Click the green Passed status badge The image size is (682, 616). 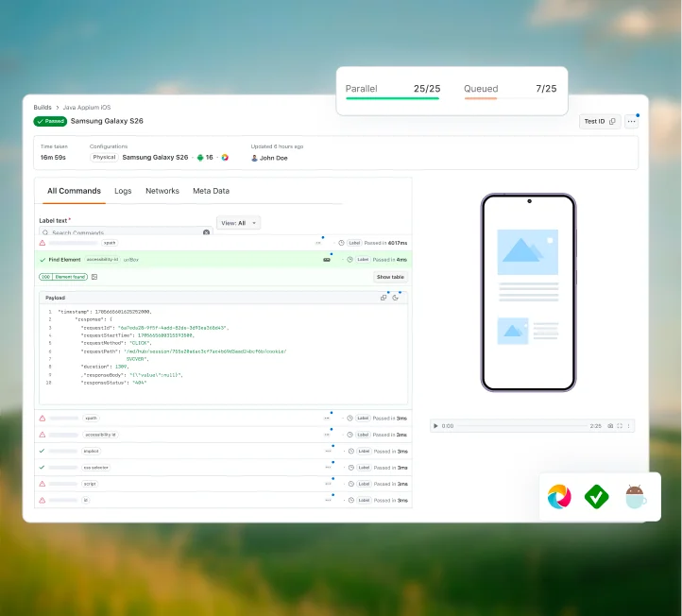[x=50, y=121]
